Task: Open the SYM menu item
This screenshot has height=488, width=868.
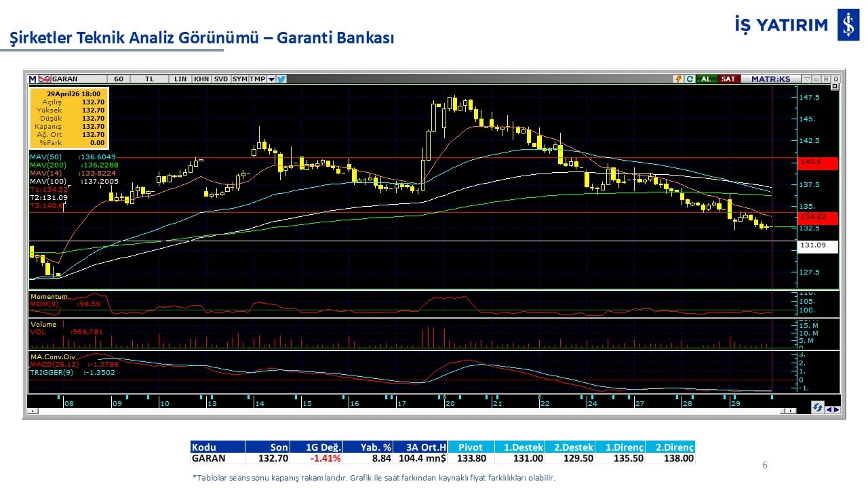Action: (x=239, y=79)
